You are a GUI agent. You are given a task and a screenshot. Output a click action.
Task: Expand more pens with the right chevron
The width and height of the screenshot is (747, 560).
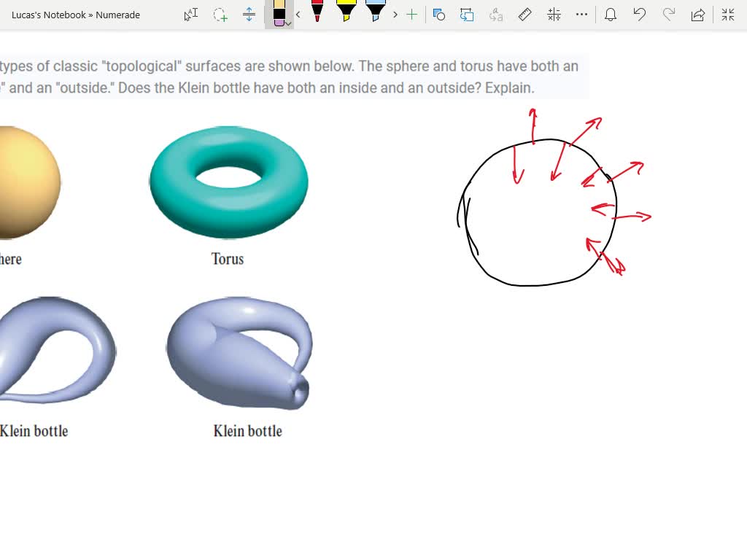coord(395,15)
